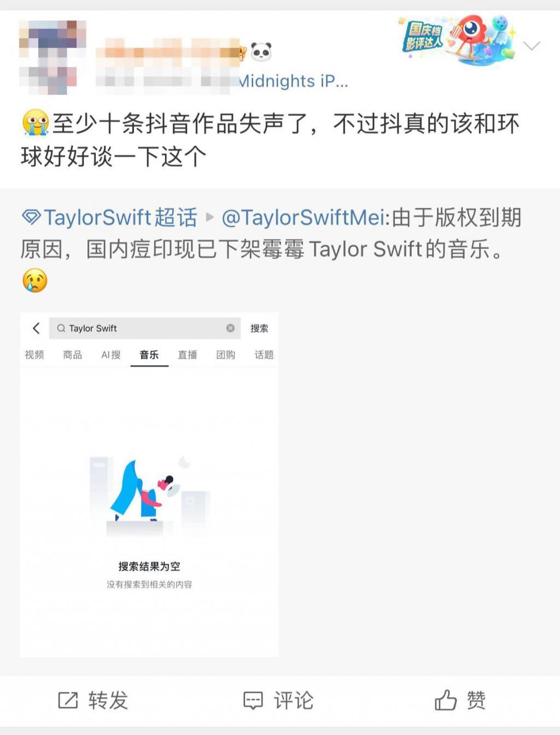Select the 音乐 tab
Viewport: 560px width, 735px height.
click(x=149, y=355)
